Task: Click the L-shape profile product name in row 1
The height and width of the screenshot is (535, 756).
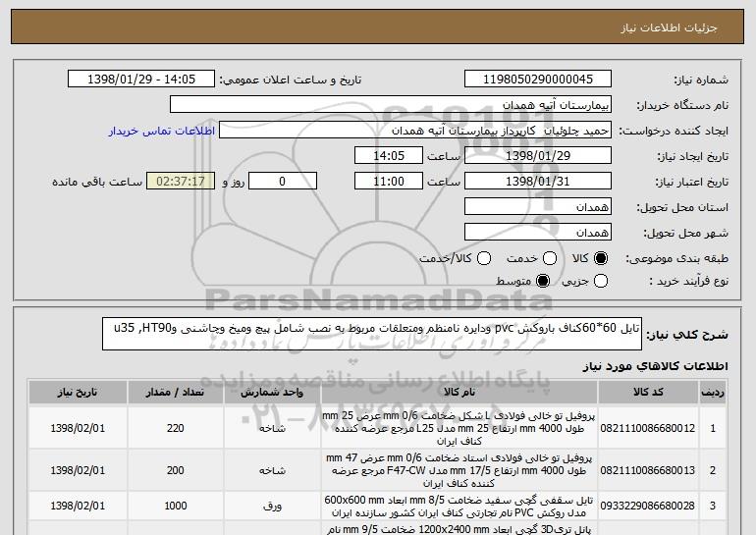Action: [459, 428]
